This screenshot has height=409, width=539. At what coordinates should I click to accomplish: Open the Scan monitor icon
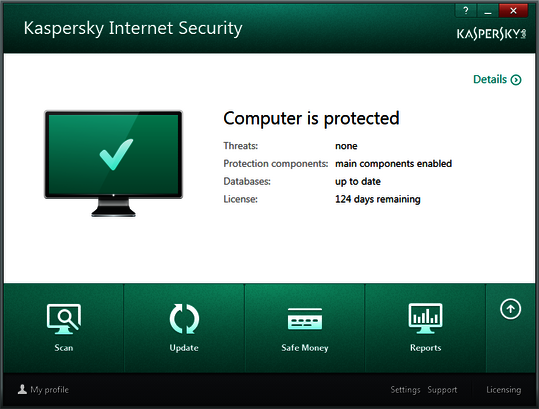(x=64, y=319)
